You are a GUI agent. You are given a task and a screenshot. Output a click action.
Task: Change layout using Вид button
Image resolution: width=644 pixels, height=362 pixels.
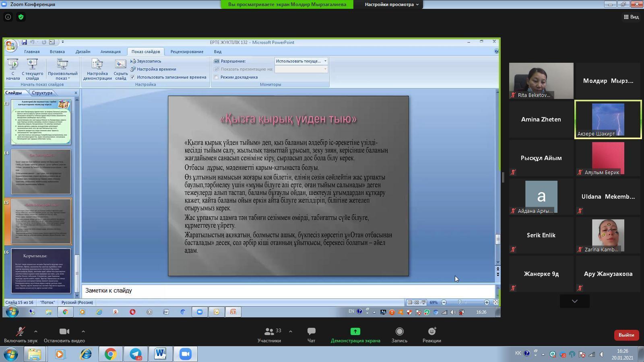pyautogui.click(x=631, y=17)
